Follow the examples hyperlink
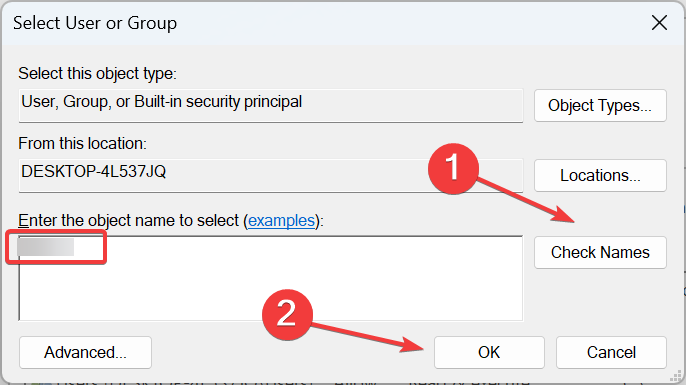Screen dimensions: 686x385 [281, 220]
